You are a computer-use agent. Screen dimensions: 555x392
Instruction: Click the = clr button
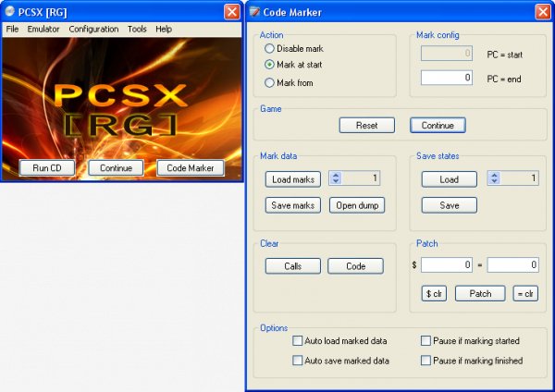coord(525,294)
